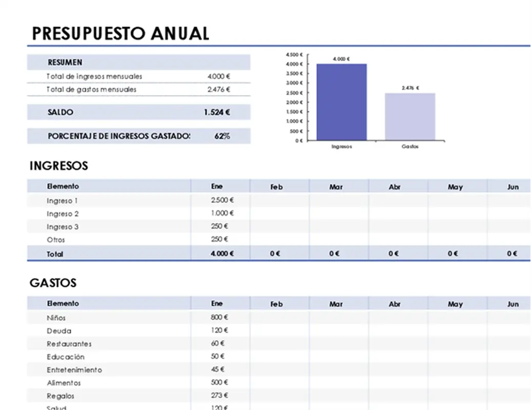The height and width of the screenshot is (410, 532).
Task: Click the Total de ingresos mensuales label
Action: tap(94, 76)
